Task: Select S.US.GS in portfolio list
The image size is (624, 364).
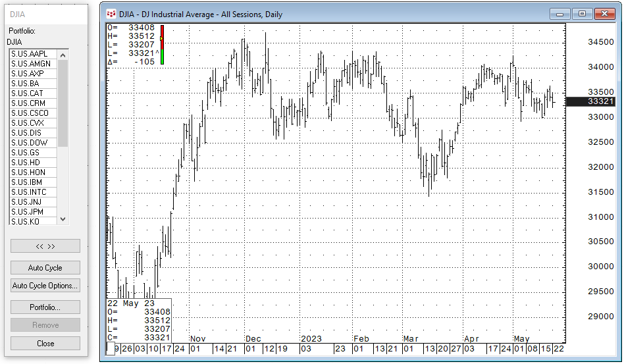Action: [x=34, y=152]
